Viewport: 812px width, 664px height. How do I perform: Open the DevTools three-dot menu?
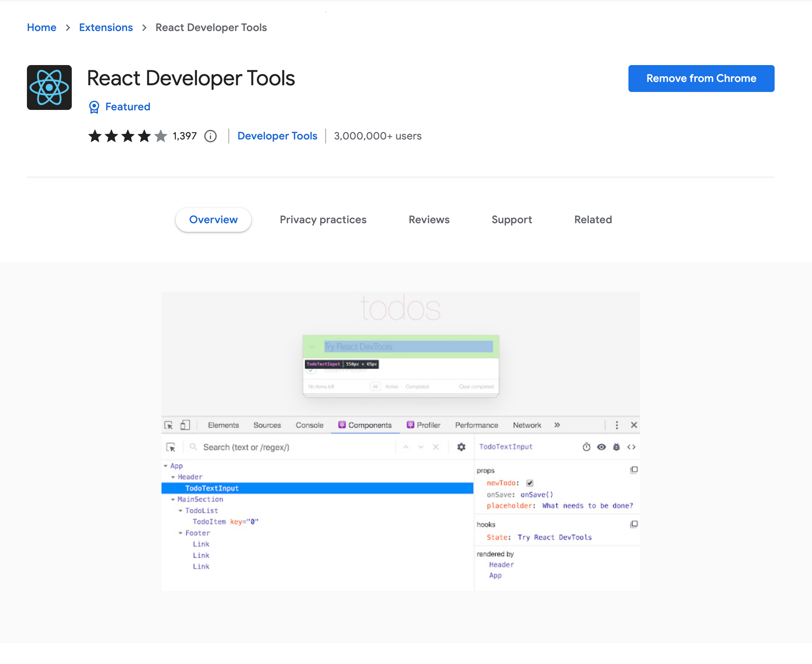(x=617, y=425)
